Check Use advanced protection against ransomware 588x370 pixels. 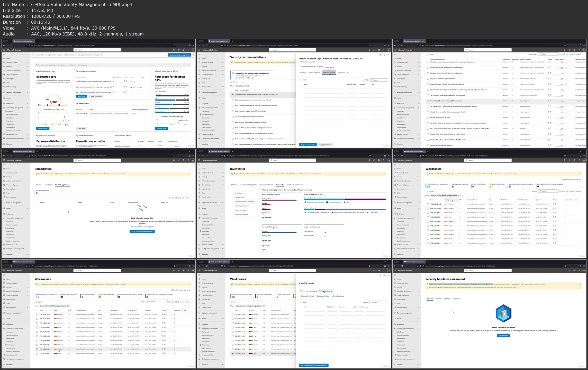point(232,117)
